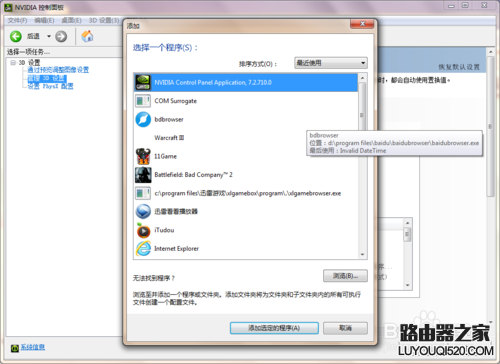Viewport: 500px width, 364px height.
Task: Select "bdbrowser" in the program list
Action: pyautogui.click(x=246, y=119)
